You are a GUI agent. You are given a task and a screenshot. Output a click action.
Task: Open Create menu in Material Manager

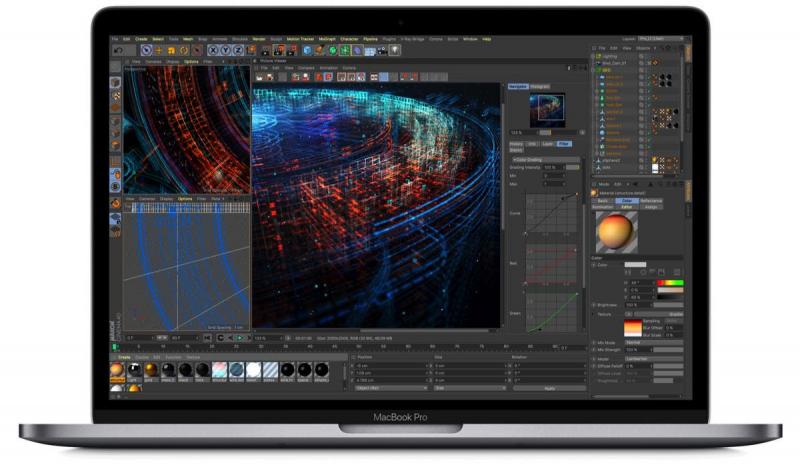pyautogui.click(x=124, y=357)
